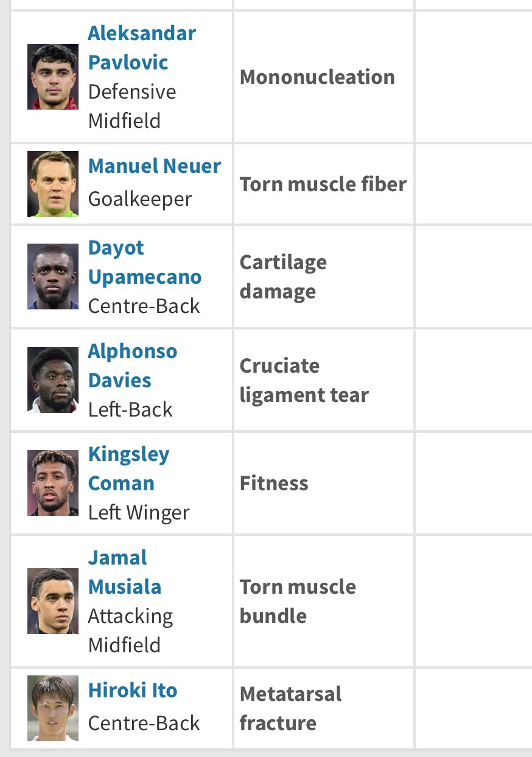Click the photo beside Aleksandar Pavlovic's name

[x=53, y=77]
